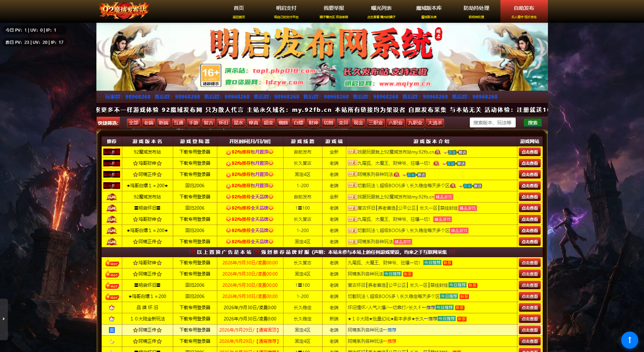This screenshot has height=352, width=644.
Task: Click the blue back-to-top arrow button
Action: pyautogui.click(x=629, y=340)
